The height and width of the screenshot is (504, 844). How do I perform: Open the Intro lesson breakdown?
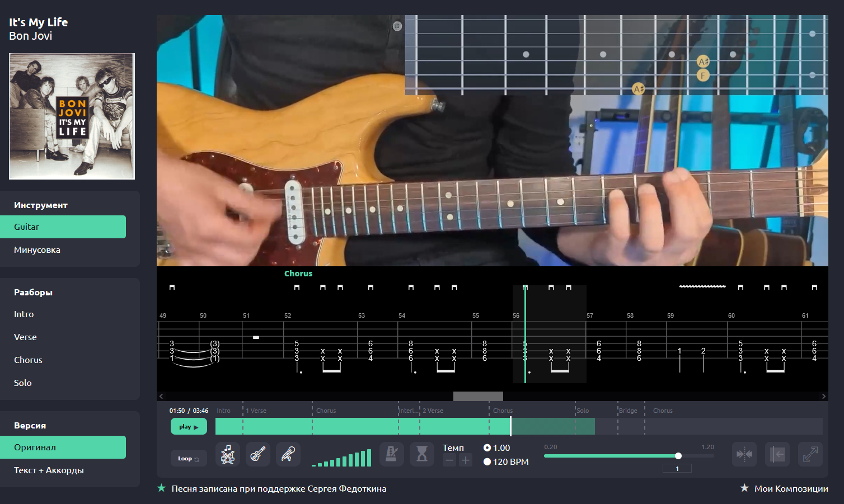tap(24, 314)
